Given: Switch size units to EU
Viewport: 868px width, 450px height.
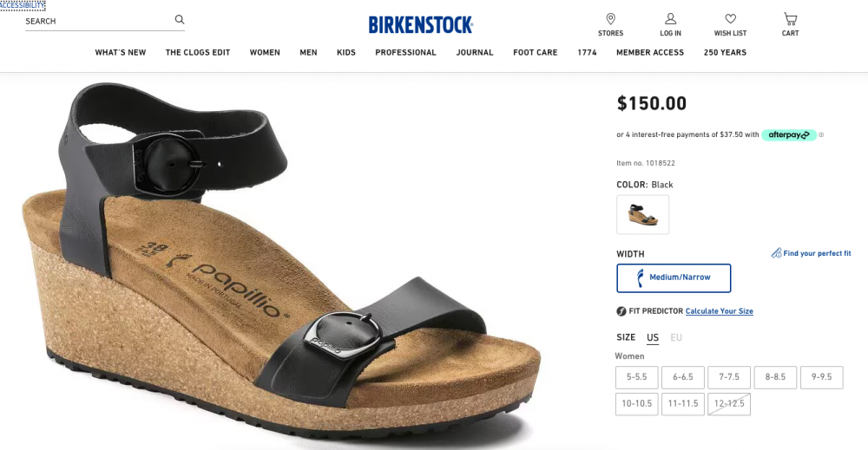Looking at the screenshot, I should pyautogui.click(x=676, y=337).
